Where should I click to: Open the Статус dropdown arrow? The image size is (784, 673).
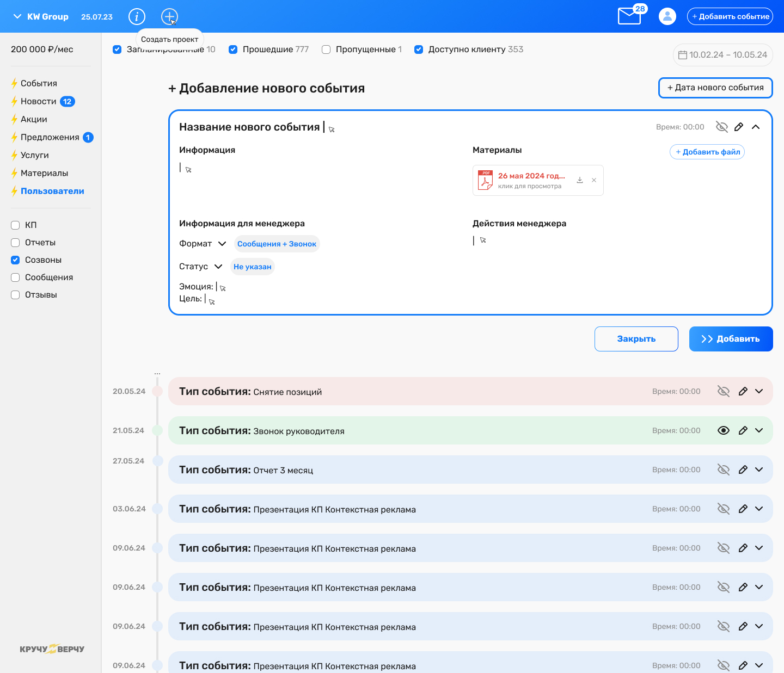pos(218,267)
